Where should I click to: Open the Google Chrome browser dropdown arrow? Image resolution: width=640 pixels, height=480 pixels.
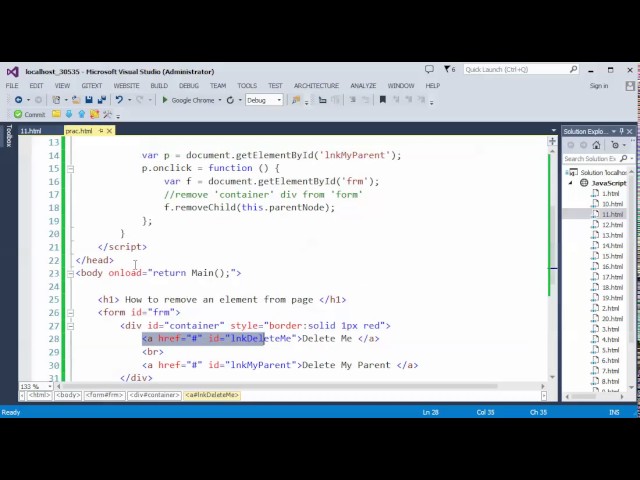(x=220, y=100)
